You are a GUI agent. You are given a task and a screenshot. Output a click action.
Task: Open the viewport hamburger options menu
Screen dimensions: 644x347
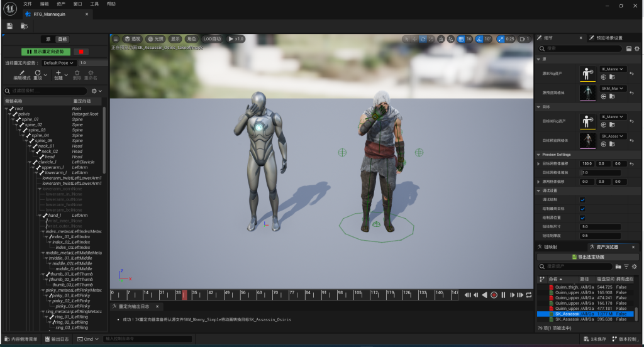click(x=116, y=39)
